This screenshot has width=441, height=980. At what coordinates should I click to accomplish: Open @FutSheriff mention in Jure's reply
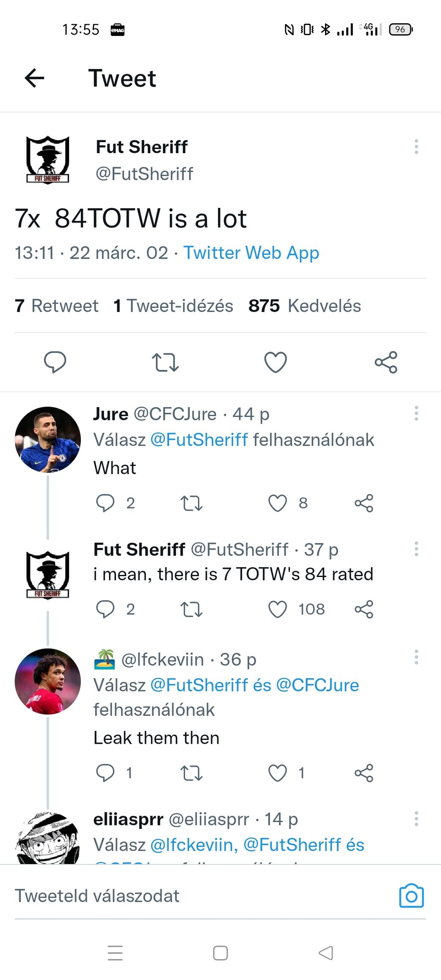(199, 440)
